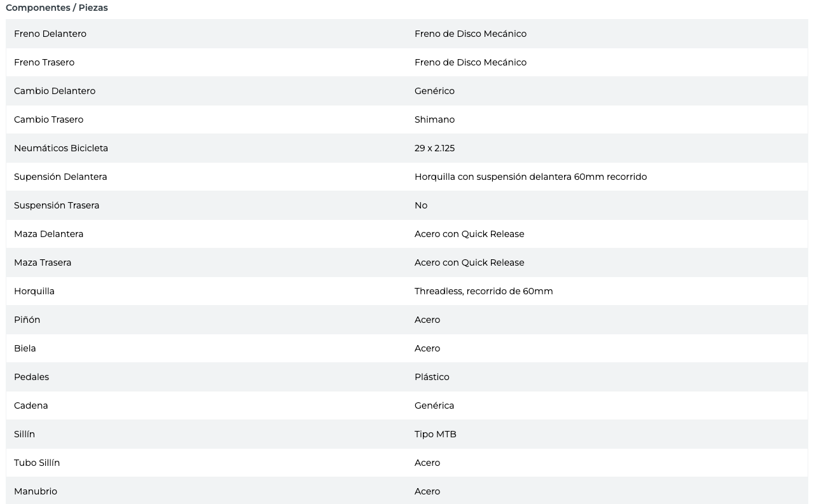Select the Manubrio row label
Image resolution: width=814 pixels, height=504 pixels.
tap(36, 491)
